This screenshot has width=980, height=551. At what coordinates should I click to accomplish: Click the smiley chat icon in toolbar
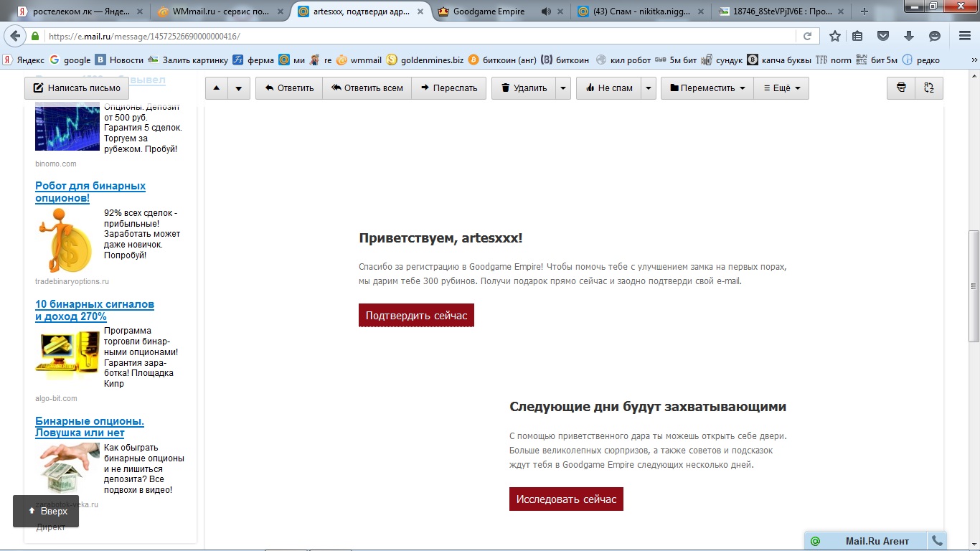click(935, 36)
